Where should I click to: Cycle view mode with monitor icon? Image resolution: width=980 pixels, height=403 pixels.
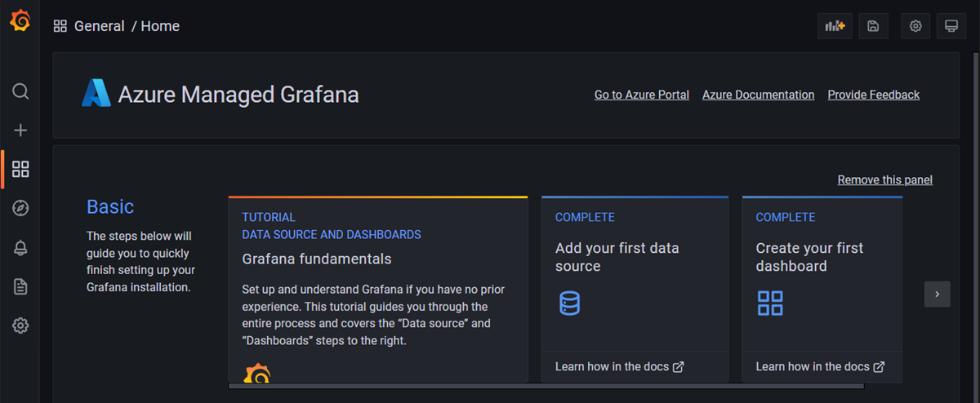click(951, 26)
